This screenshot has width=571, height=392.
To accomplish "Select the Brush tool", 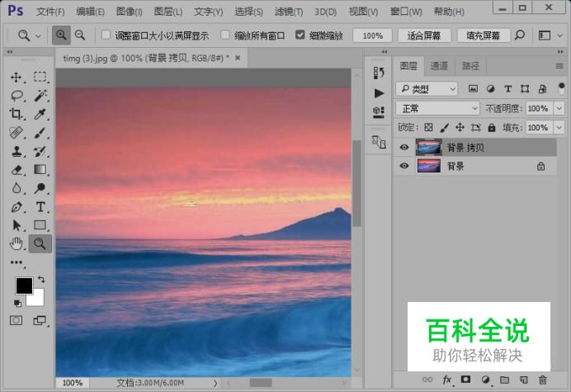I will pyautogui.click(x=40, y=133).
